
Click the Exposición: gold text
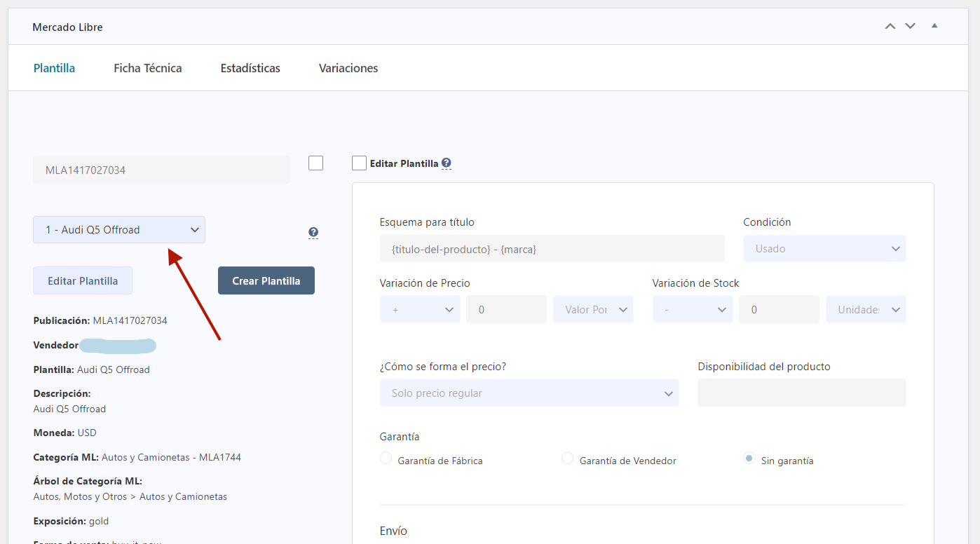point(71,521)
